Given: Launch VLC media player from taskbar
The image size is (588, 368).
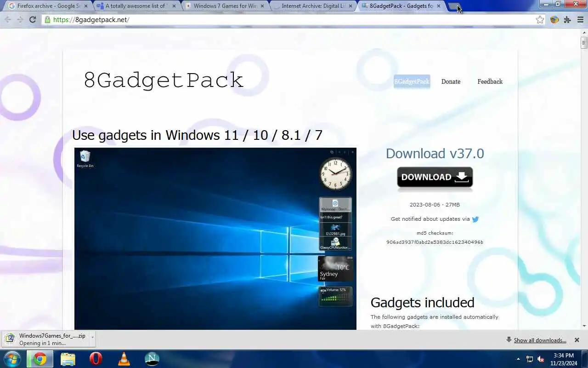Looking at the screenshot, I should click(x=124, y=359).
